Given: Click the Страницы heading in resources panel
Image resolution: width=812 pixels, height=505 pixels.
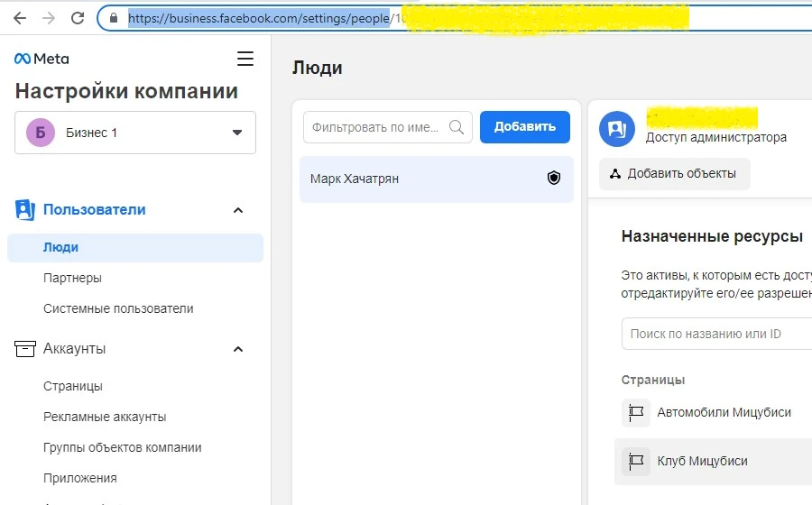Looking at the screenshot, I should pos(653,381).
